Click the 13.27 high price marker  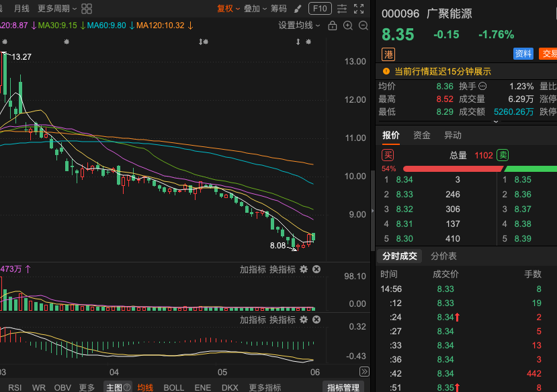coord(22,57)
